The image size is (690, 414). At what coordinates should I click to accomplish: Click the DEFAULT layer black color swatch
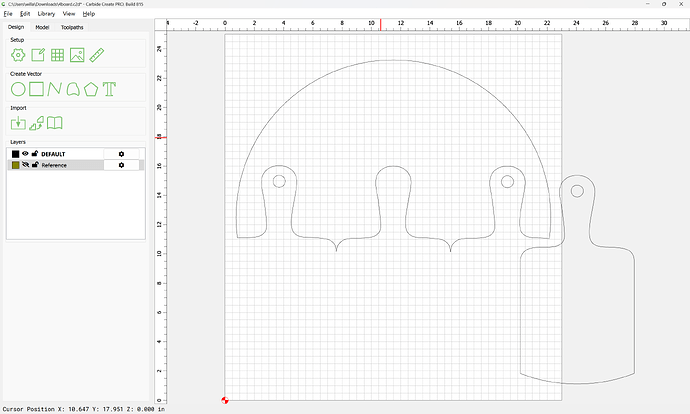[15, 154]
